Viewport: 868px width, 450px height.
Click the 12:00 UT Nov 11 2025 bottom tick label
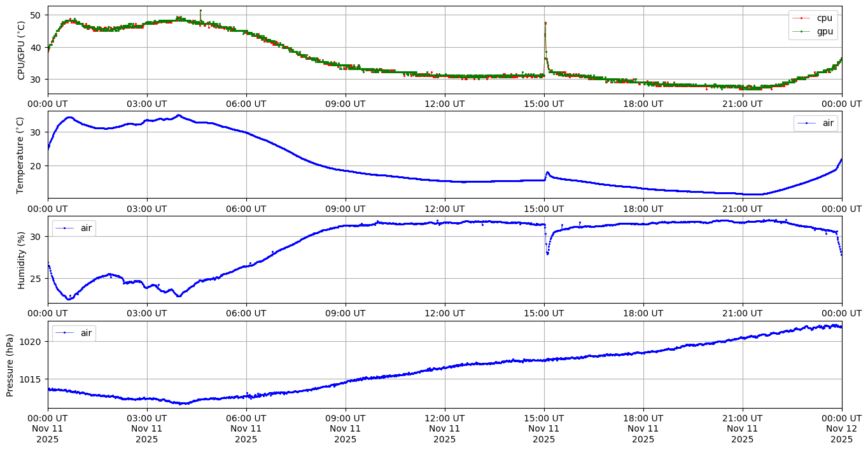[444, 428]
